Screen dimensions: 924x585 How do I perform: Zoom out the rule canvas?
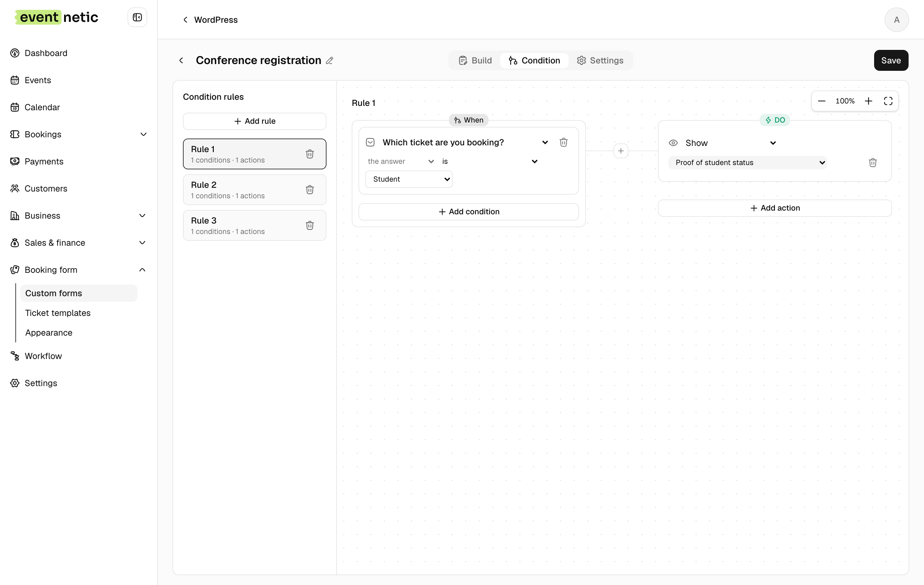821,101
